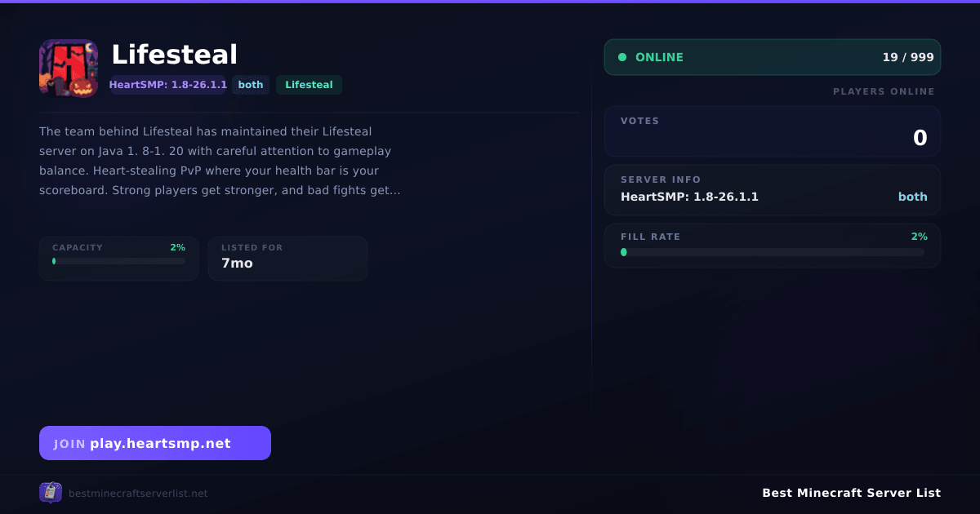Select the 'both' platform tag under title

pyautogui.click(x=251, y=85)
